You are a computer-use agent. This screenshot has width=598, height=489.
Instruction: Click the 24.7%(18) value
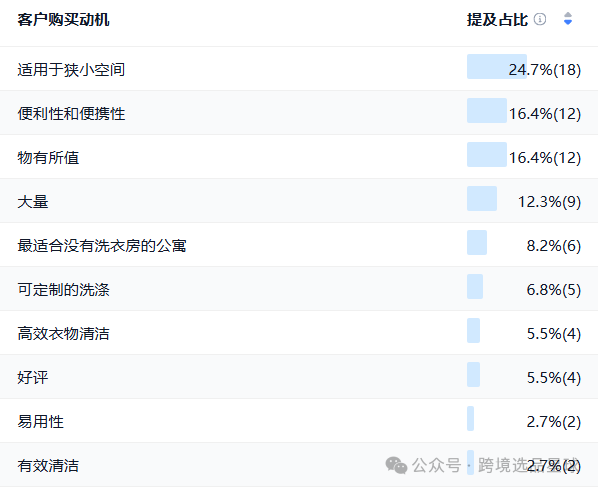click(545, 70)
